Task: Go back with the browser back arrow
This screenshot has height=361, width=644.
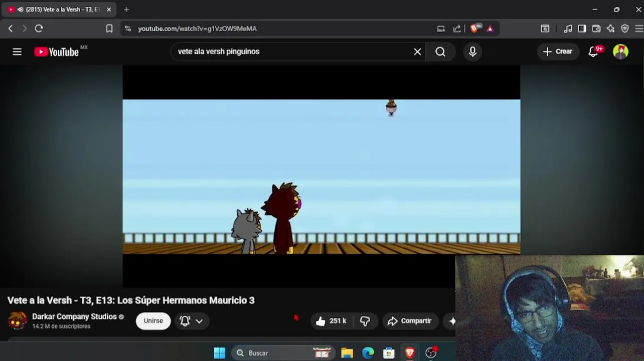Action: point(11,29)
